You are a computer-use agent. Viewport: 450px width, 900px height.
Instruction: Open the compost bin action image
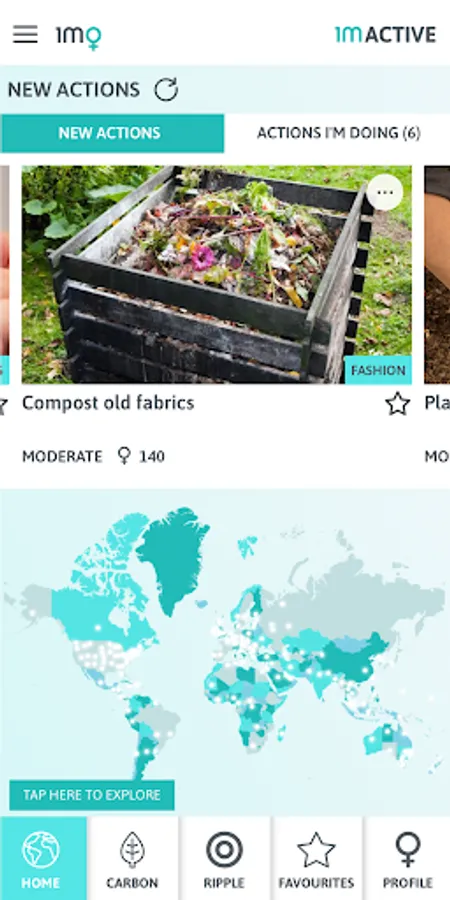[216, 274]
